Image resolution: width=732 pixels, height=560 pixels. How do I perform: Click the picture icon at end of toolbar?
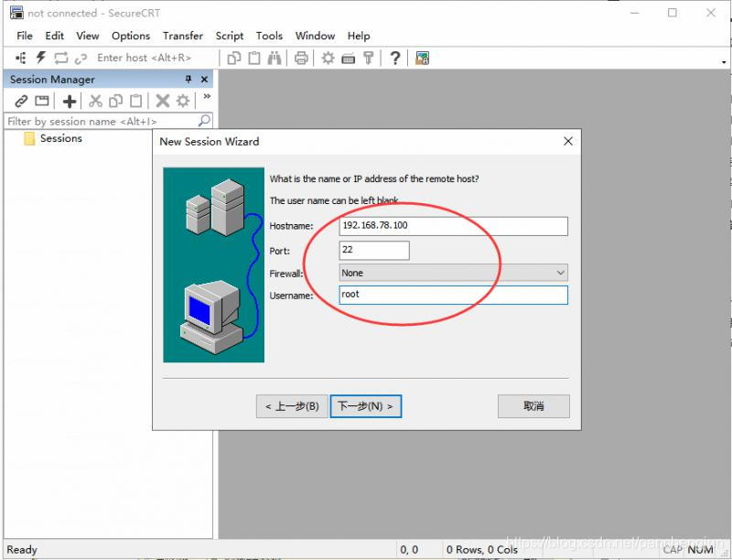[x=422, y=59]
